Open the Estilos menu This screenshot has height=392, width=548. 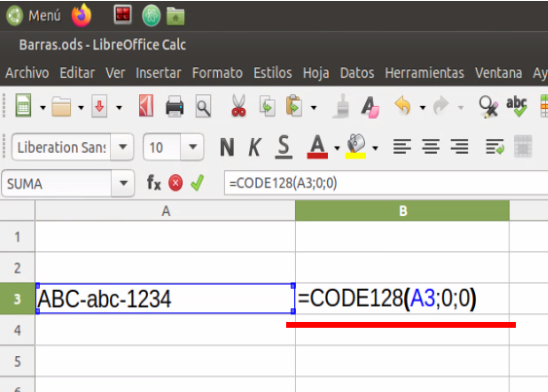point(273,73)
